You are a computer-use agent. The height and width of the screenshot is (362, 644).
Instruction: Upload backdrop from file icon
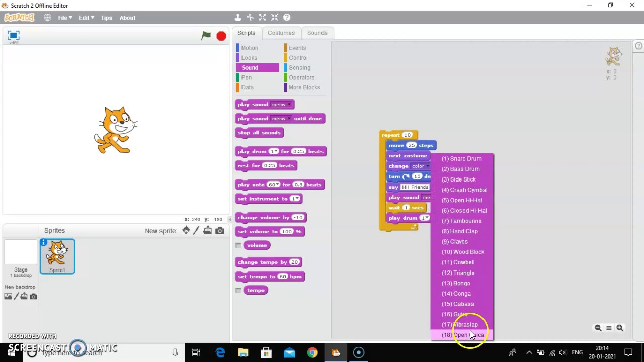point(24,296)
